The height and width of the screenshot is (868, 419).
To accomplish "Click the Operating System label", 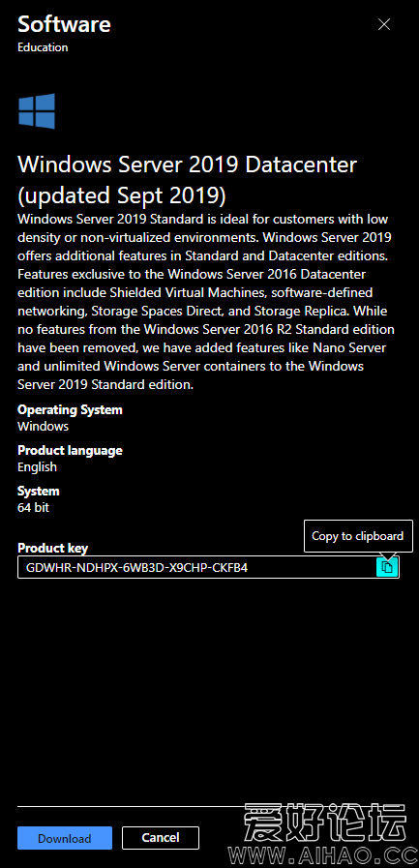I will point(70,410).
